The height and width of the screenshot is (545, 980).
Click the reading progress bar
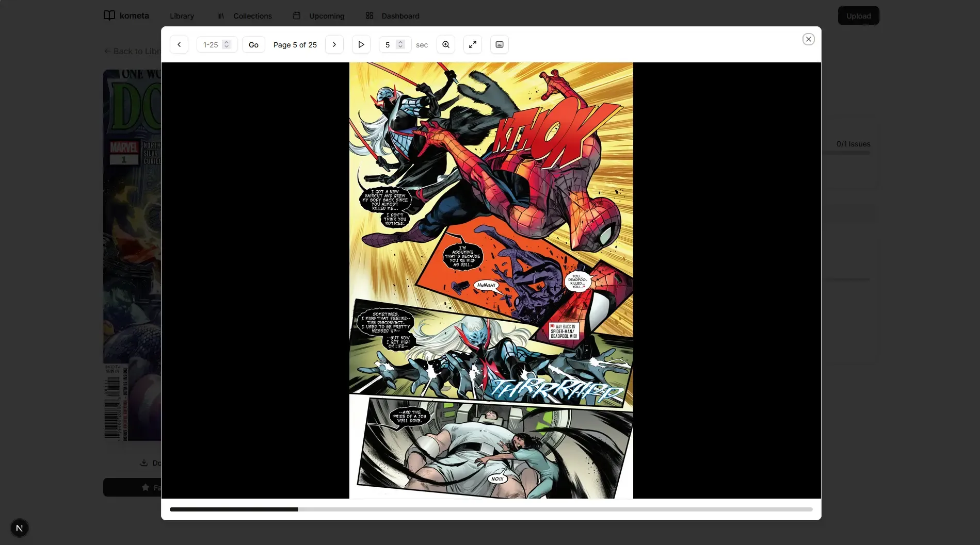pos(491,509)
